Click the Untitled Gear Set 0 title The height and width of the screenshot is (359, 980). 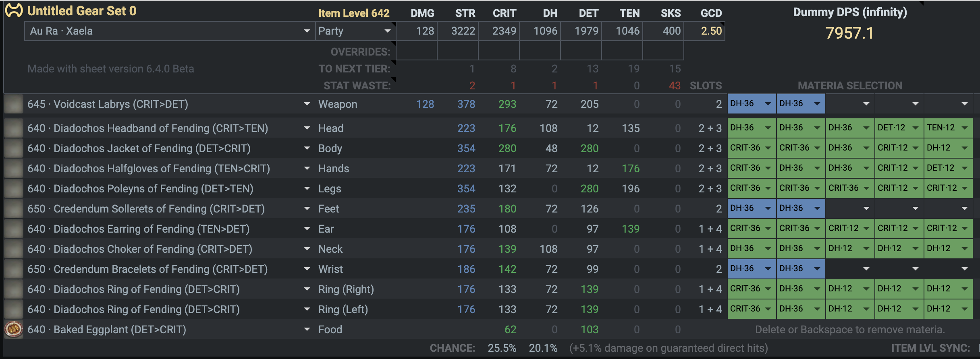[x=82, y=11]
